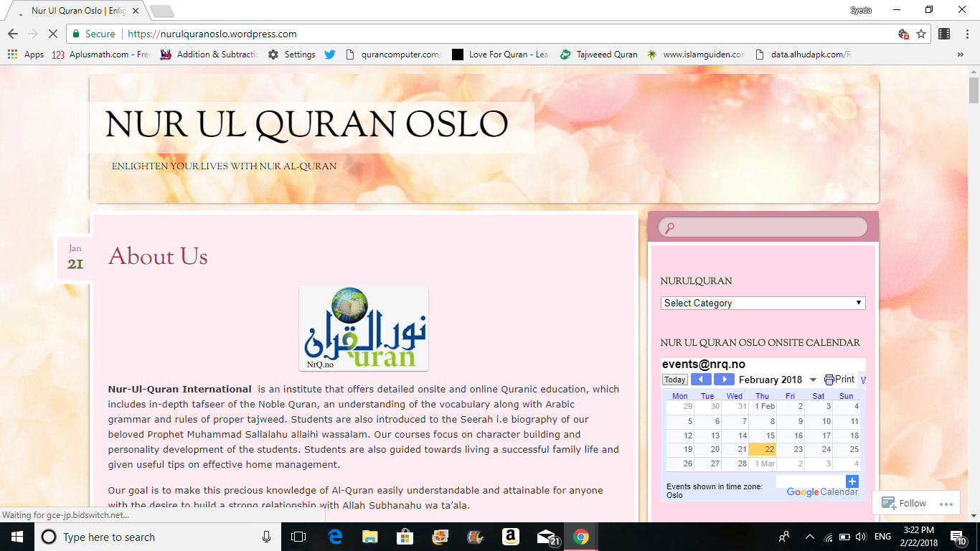
Task: Click the Today button in the calendar
Action: tap(674, 380)
